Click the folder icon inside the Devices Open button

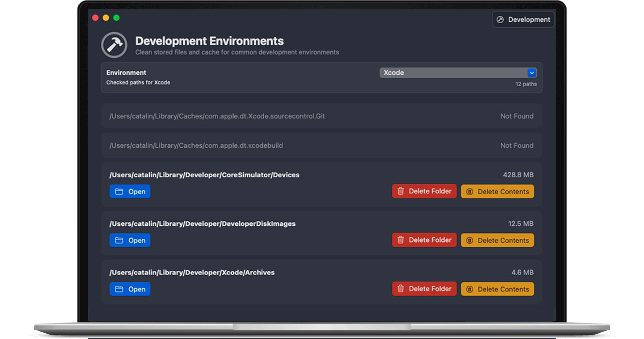click(x=119, y=191)
